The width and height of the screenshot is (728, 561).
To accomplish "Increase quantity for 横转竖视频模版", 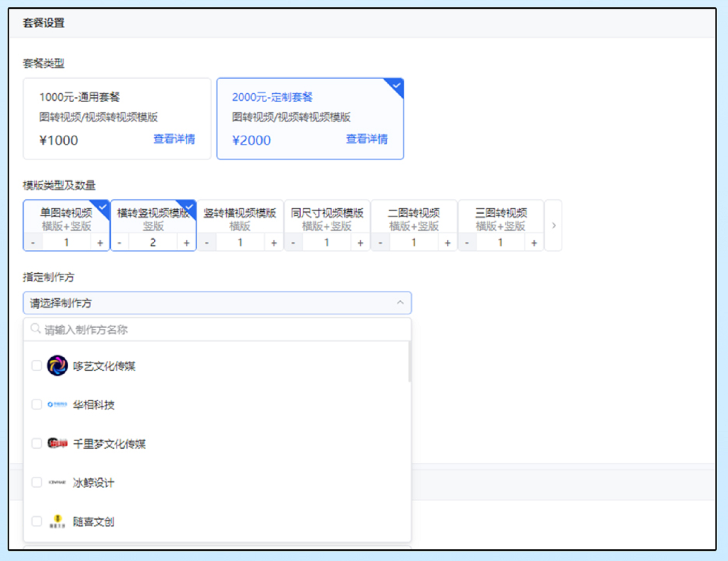I will pyautogui.click(x=186, y=243).
